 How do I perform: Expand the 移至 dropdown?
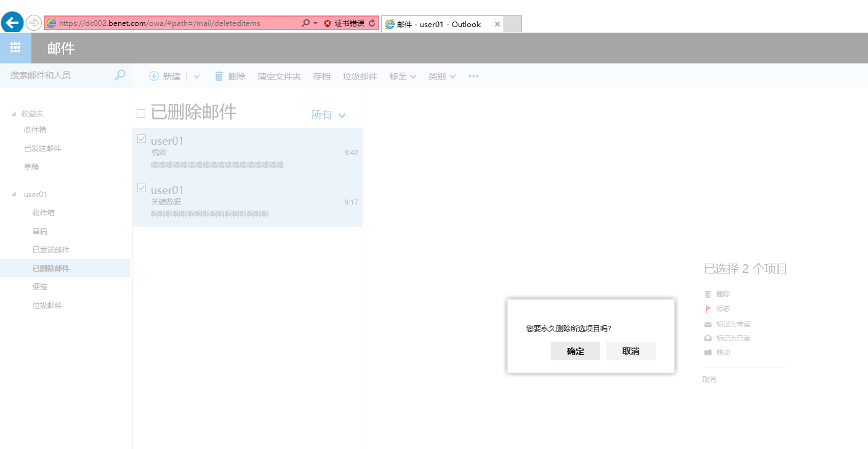tap(403, 76)
